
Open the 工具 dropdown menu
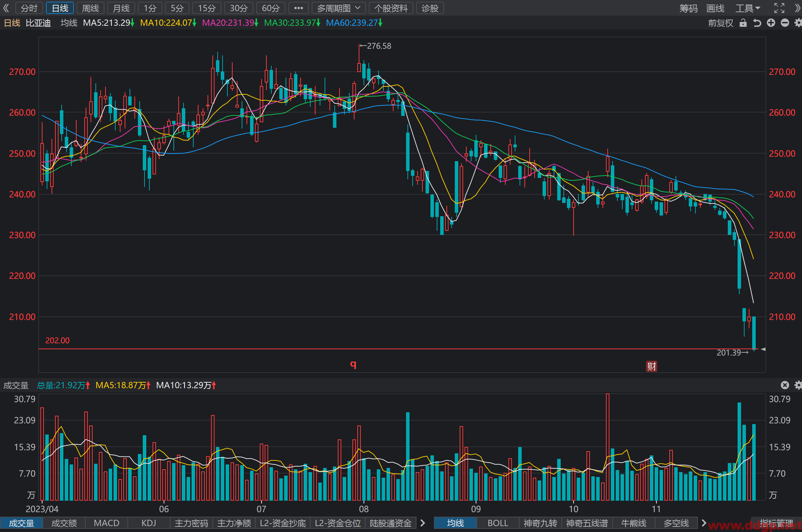[x=747, y=8]
